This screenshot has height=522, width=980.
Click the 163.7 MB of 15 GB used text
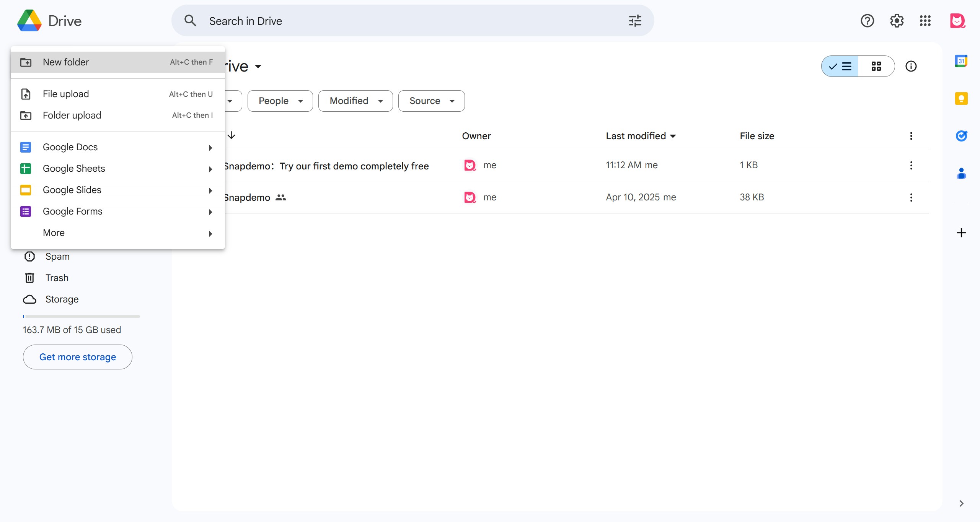pos(72,330)
